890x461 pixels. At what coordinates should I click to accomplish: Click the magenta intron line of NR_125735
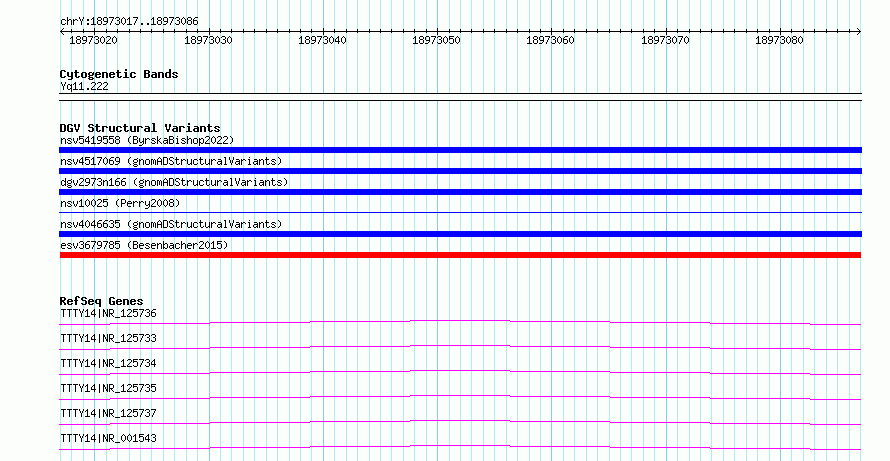click(460, 396)
